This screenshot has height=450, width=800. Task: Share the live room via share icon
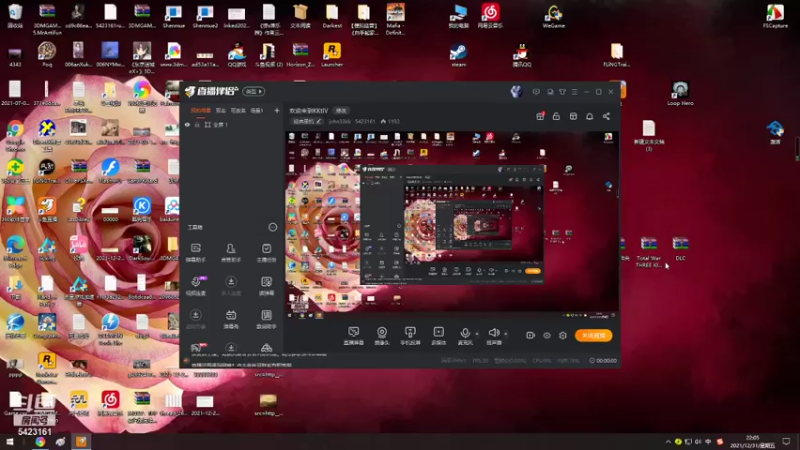(606, 116)
